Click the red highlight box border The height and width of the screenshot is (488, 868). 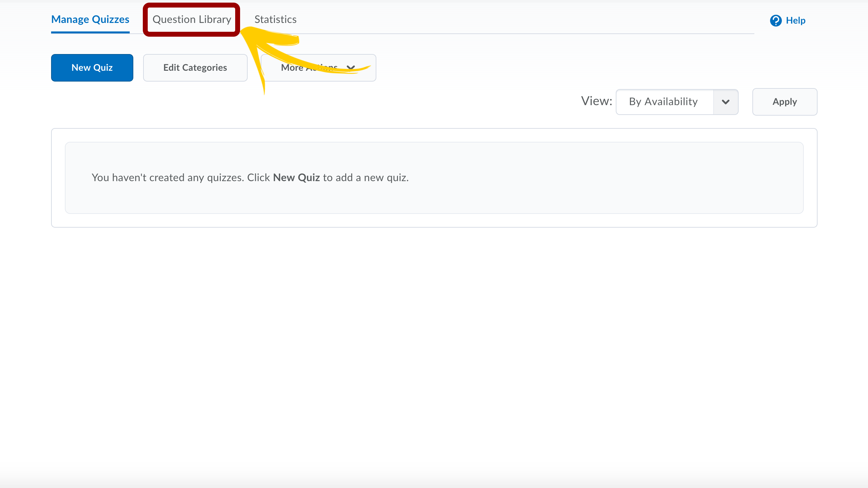(145, 20)
